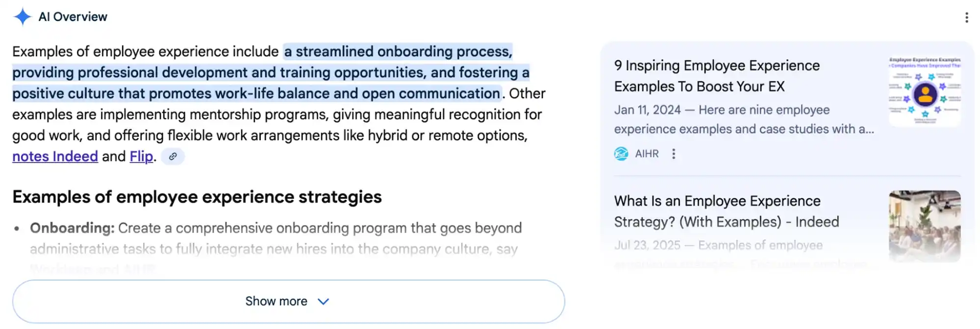Click the AIHR logo icon
The height and width of the screenshot is (329, 980).
621,154
